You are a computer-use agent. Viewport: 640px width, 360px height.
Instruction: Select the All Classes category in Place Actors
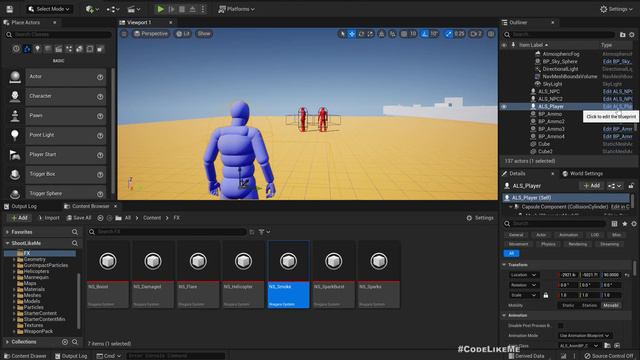tap(100, 49)
